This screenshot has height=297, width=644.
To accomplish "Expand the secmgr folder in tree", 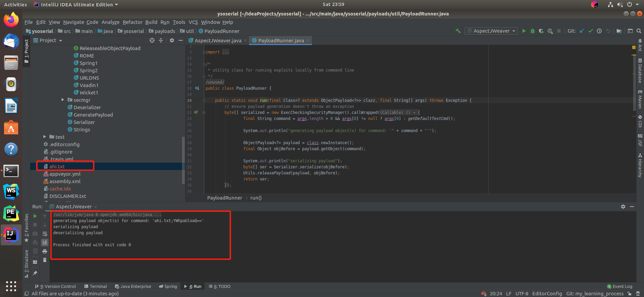I will (x=63, y=100).
